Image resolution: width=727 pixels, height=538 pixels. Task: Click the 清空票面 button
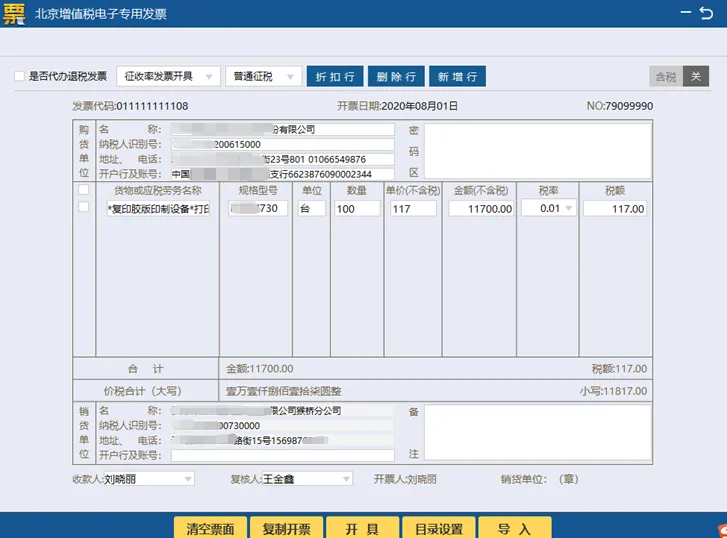(x=210, y=528)
